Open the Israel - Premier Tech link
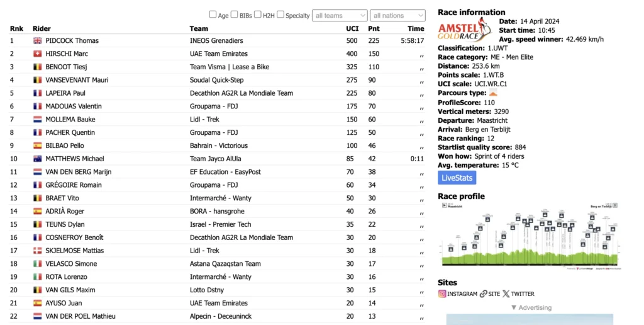Image resolution: width=644 pixels, height=325 pixels. pos(220,224)
